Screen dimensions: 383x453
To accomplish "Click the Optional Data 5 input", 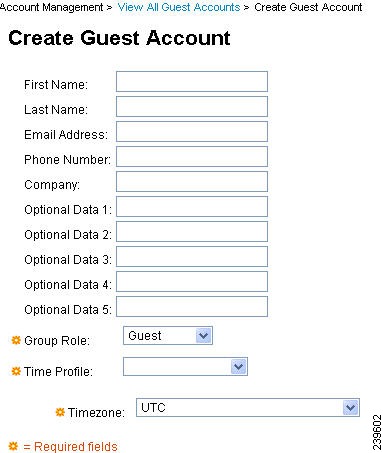I will 192,307.
